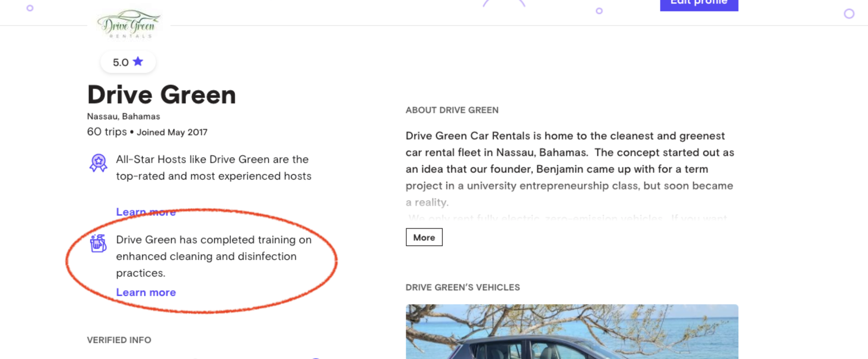
Task: Click the enhanced cleaning spray icon
Action: coord(98,243)
